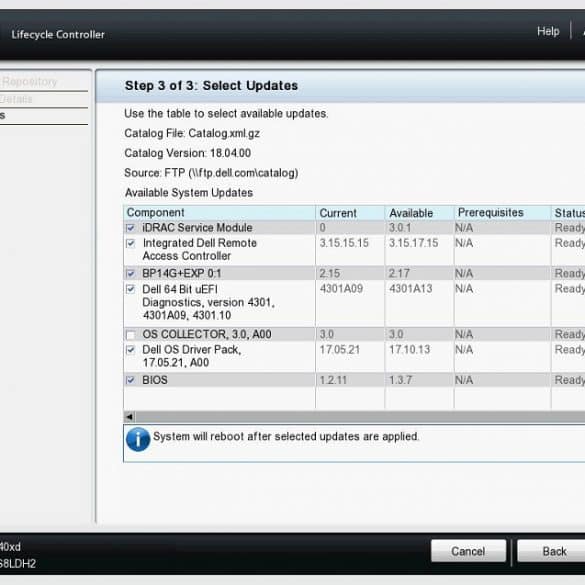Click the BP14G+EXP 0:1 row label

click(182, 273)
